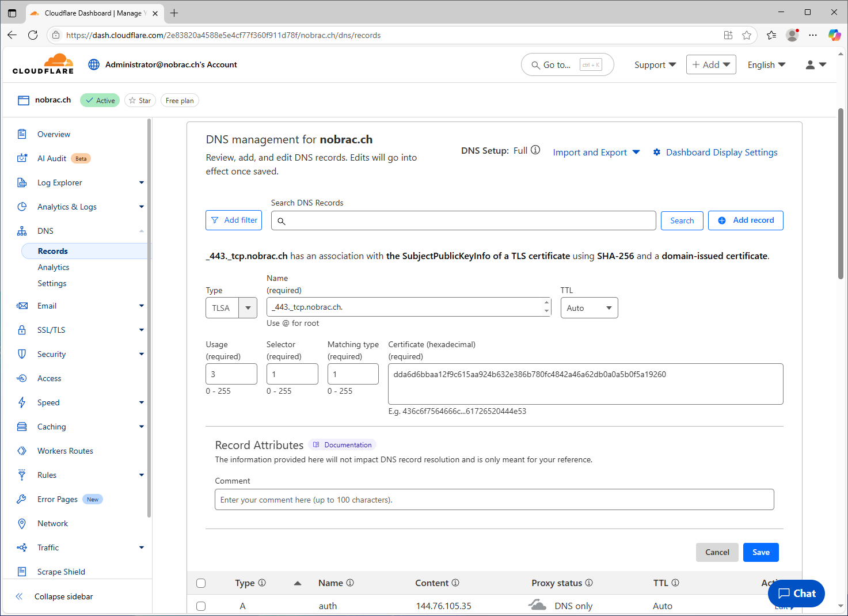Click the DNS Setup info icon
This screenshot has width=848, height=616.
click(x=535, y=150)
